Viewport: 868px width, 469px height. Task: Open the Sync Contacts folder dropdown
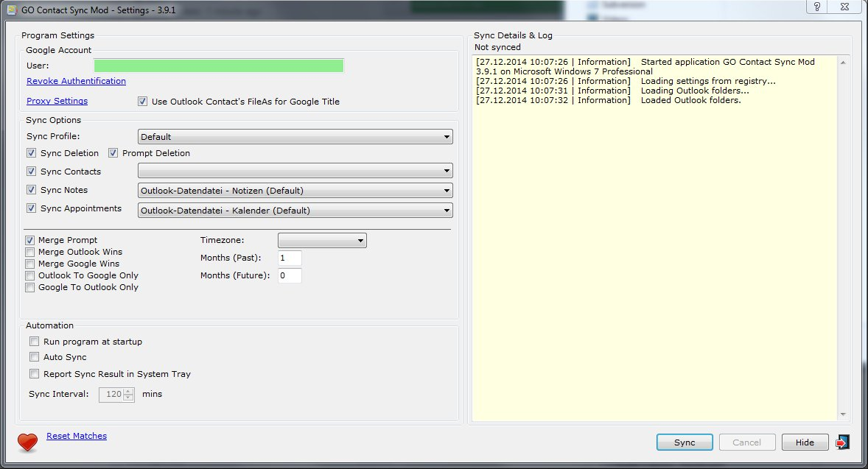coord(295,171)
